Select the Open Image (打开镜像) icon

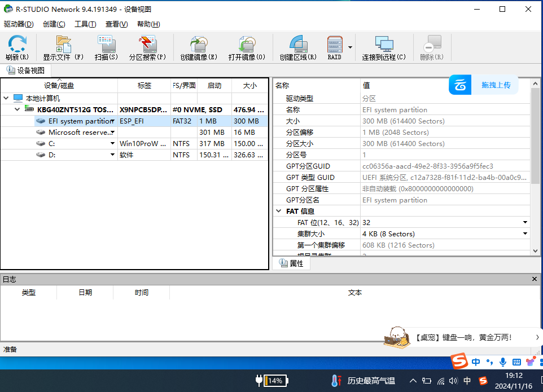tap(247, 47)
